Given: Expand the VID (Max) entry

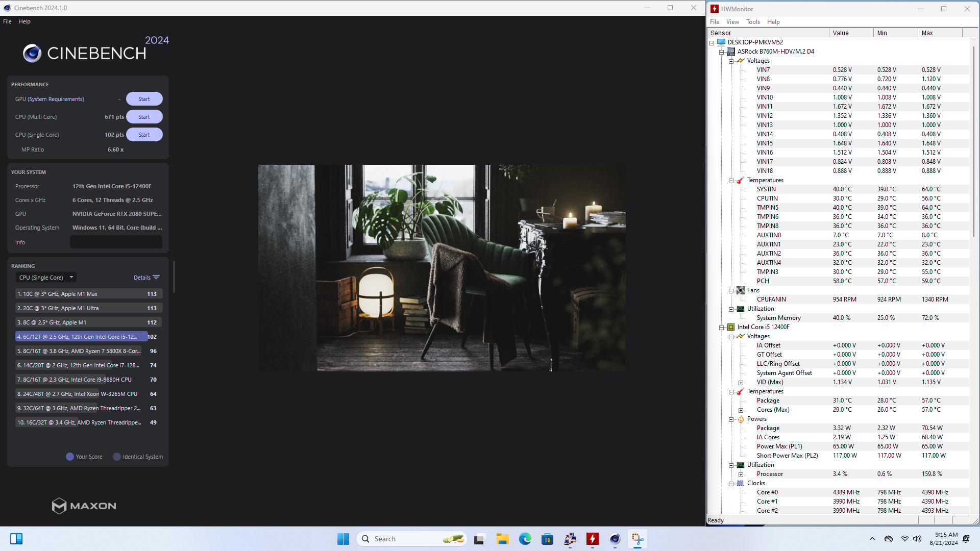Looking at the screenshot, I should tap(741, 383).
